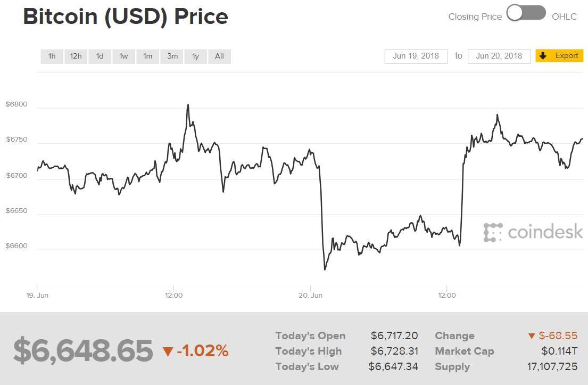588x385 pixels.
Task: Toggle the Closing Price / OHLC switch
Action: click(x=526, y=13)
